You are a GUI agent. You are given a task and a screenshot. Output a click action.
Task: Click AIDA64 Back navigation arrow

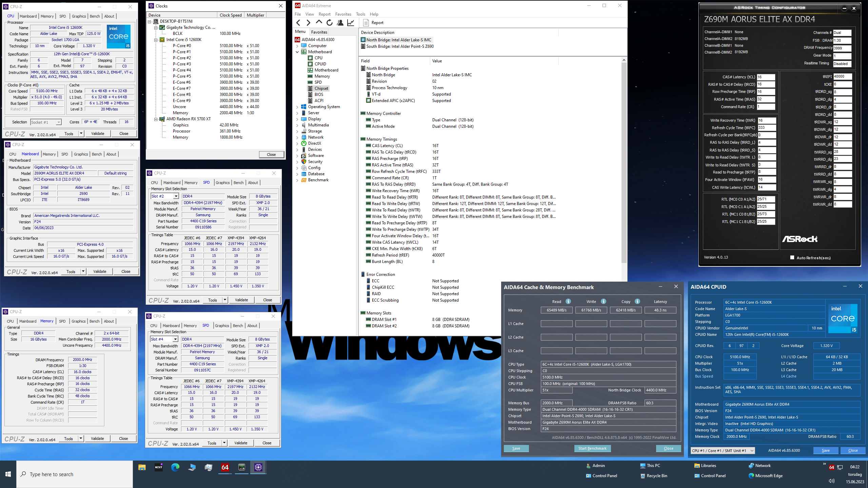click(x=298, y=23)
